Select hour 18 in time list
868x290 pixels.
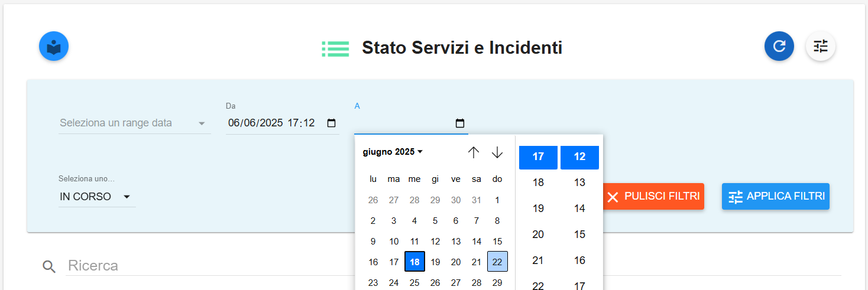click(538, 183)
